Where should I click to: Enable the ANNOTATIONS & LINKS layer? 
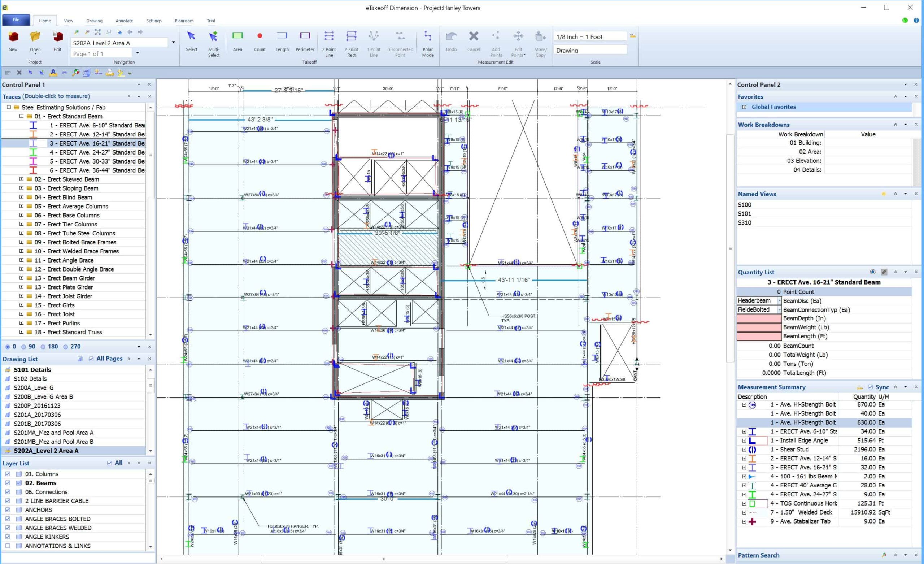click(x=8, y=546)
